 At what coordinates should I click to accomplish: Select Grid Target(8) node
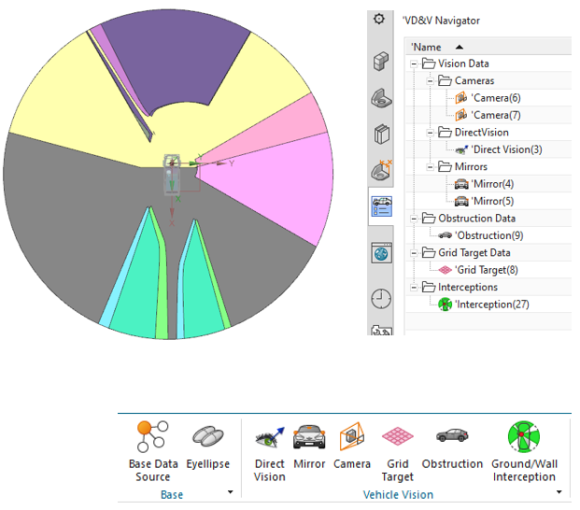pyautogui.click(x=487, y=270)
